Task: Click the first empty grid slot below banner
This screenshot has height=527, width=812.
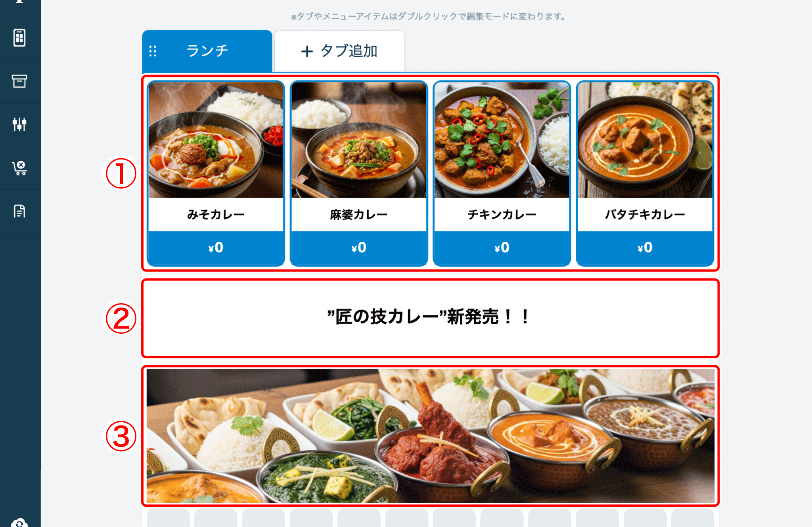Action: pyautogui.click(x=168, y=518)
